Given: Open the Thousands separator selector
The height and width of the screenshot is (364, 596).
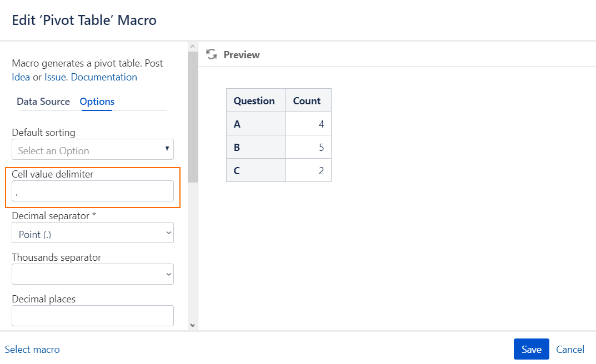Looking at the screenshot, I should 92,274.
